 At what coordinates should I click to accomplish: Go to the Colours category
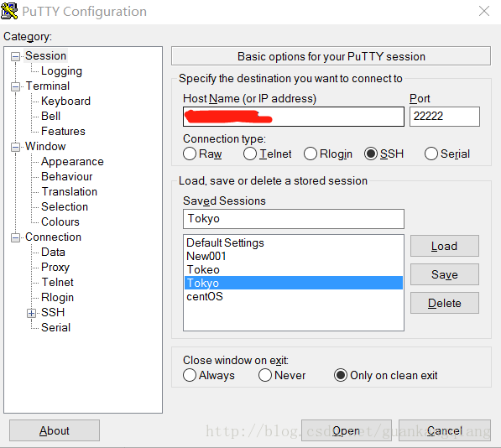[x=60, y=222]
